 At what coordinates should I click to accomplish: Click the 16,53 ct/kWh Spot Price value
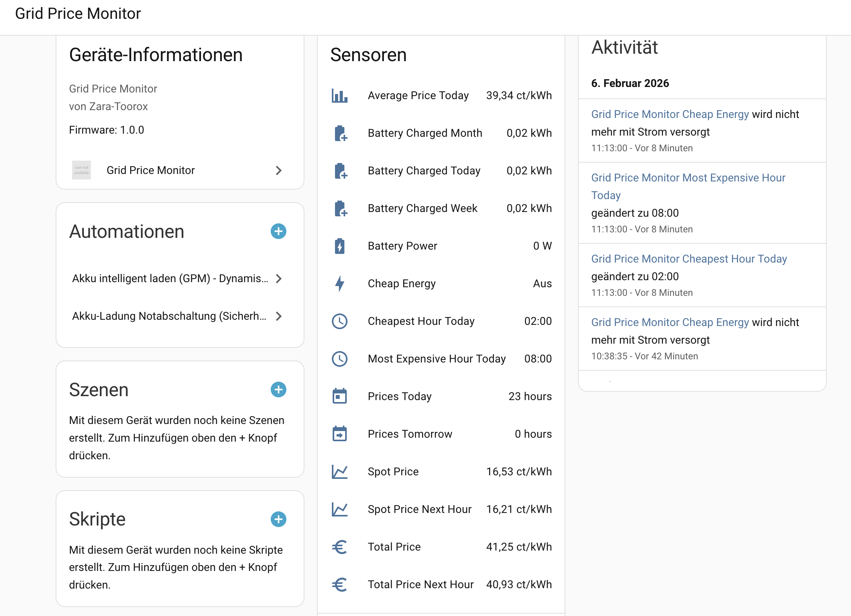point(519,472)
